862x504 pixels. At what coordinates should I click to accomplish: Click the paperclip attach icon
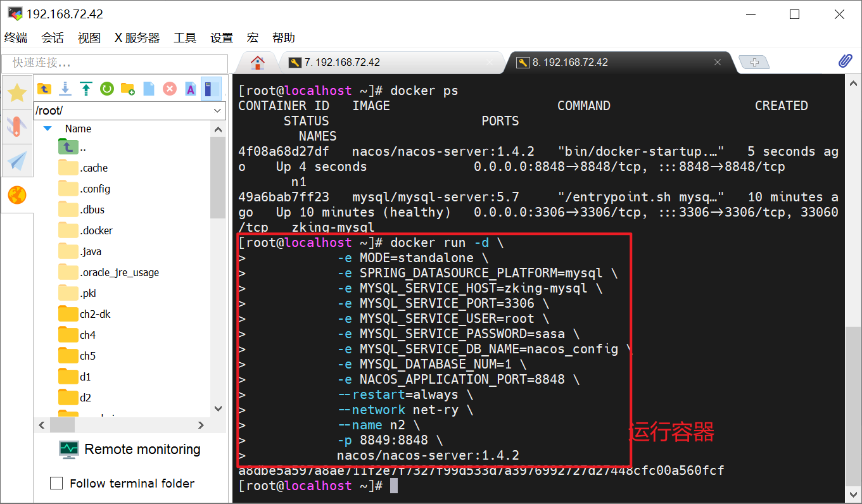coord(845,61)
